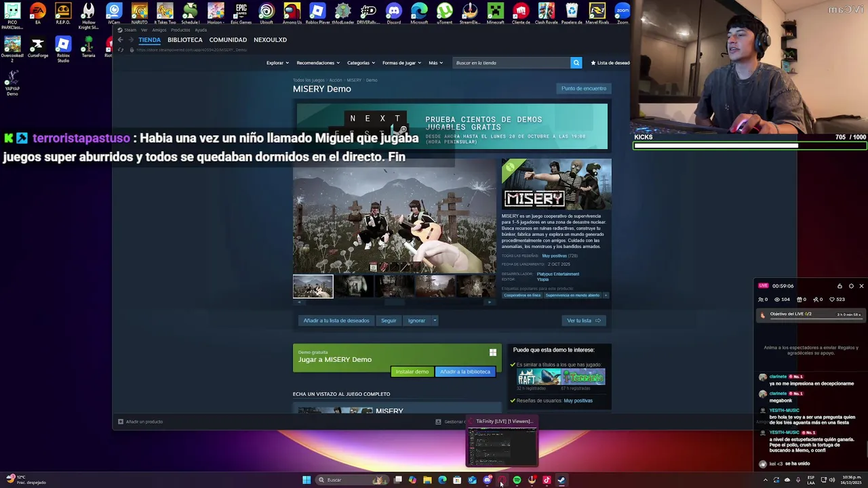Launch the YAPYAP Demo desktop shortcut
The image size is (868, 488).
(12, 83)
